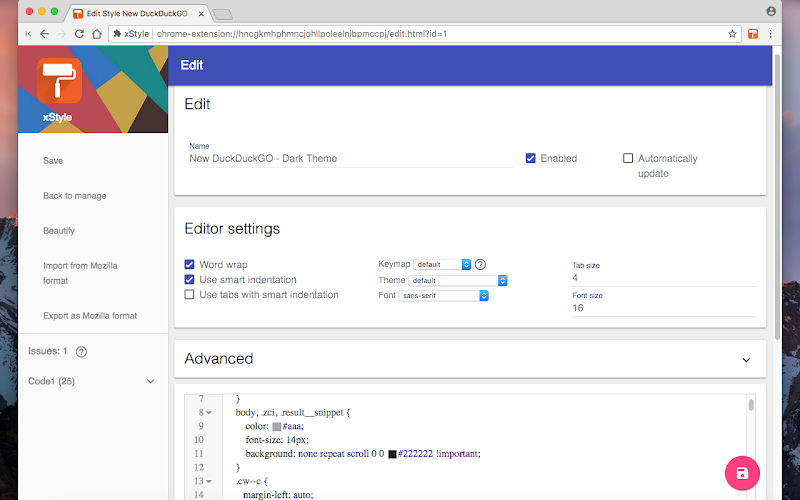Click the code editor scrollbar thumb
This screenshot has height=500, width=800.
tap(751, 405)
